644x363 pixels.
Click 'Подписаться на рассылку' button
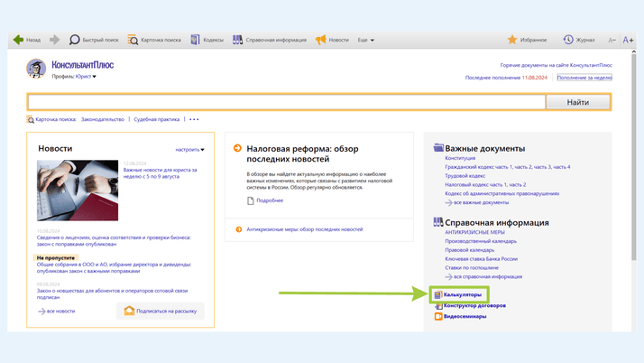pyautogui.click(x=161, y=311)
